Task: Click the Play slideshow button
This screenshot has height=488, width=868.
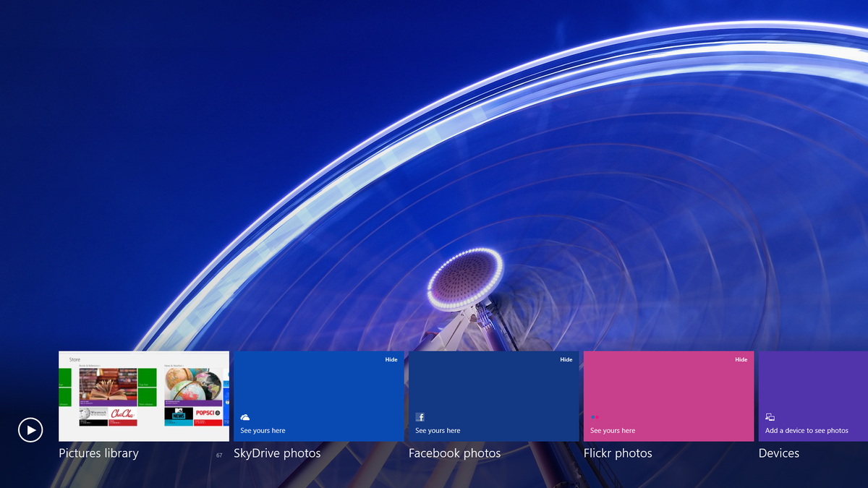Action: tap(30, 429)
